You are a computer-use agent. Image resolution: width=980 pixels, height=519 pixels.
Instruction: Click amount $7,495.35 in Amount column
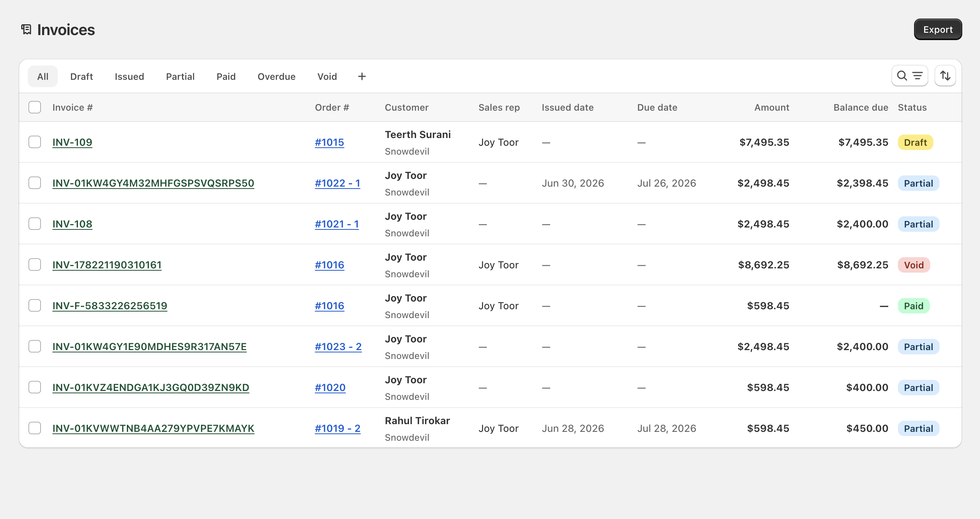[764, 142]
